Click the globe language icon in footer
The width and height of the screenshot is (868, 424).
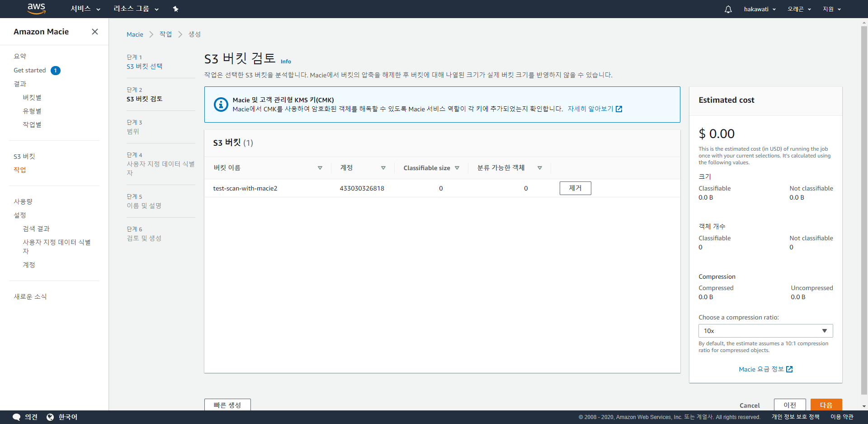[50, 417]
